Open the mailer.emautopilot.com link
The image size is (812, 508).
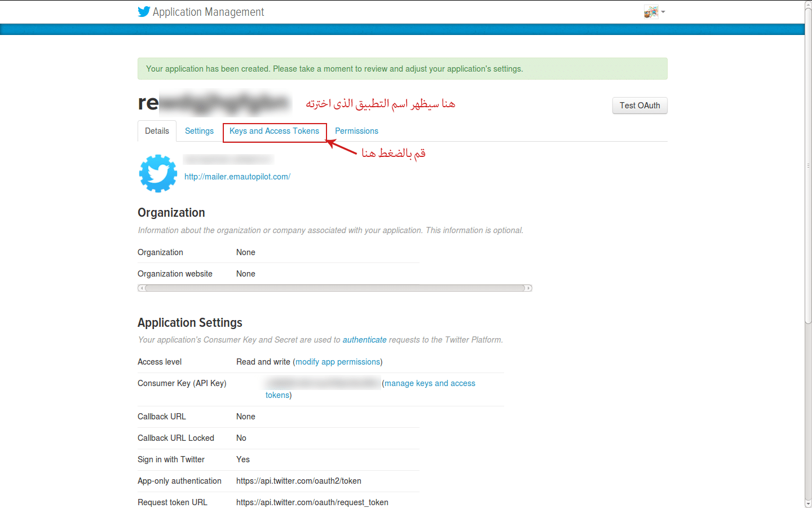tap(237, 177)
